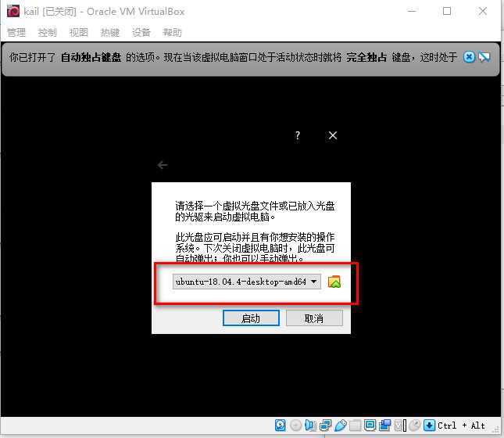This screenshot has height=438, width=504.
Task: Open the 管理 menu
Action: click(x=16, y=32)
